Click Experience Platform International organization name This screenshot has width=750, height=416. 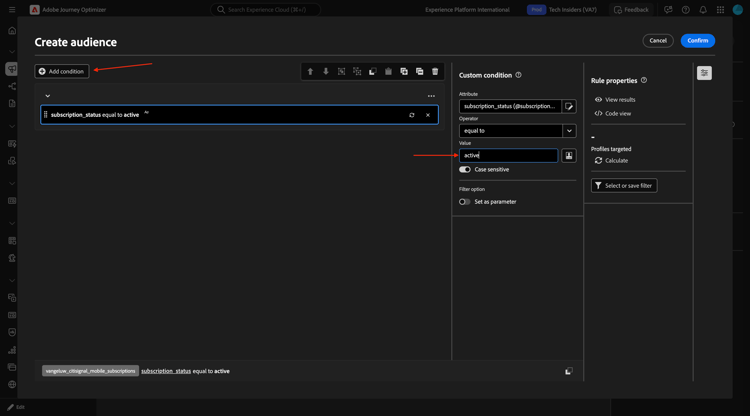click(x=467, y=10)
